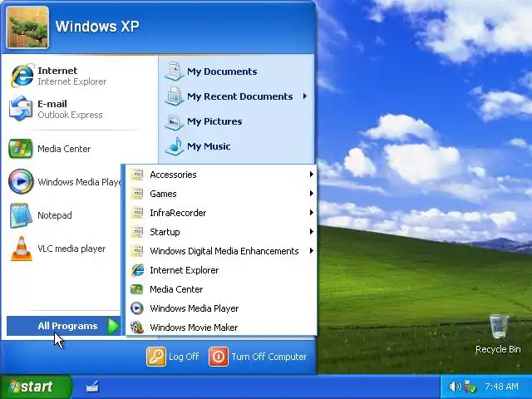Click the Internet Explorer text in All Programs
The height and width of the screenshot is (399, 532).
(185, 270)
